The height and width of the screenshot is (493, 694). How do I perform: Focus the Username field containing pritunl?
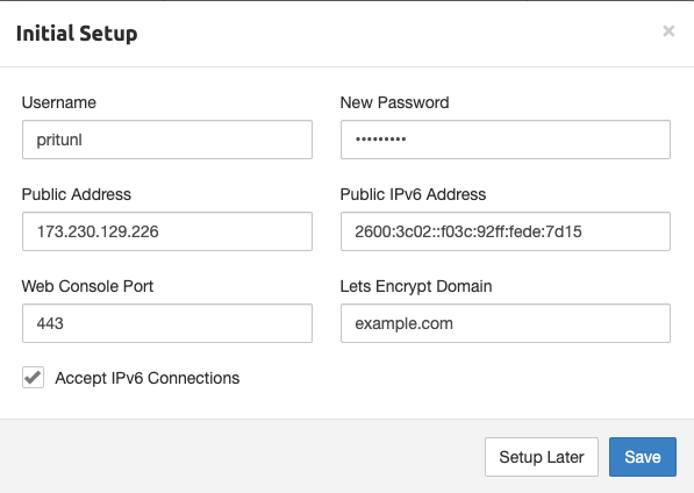click(167, 140)
